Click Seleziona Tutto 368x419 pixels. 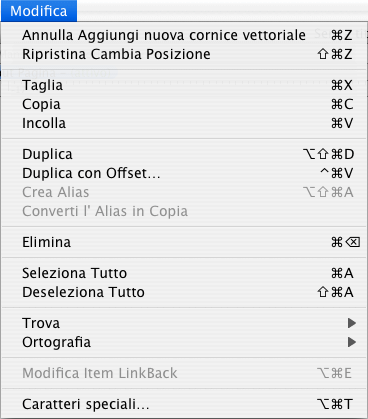tap(184, 273)
